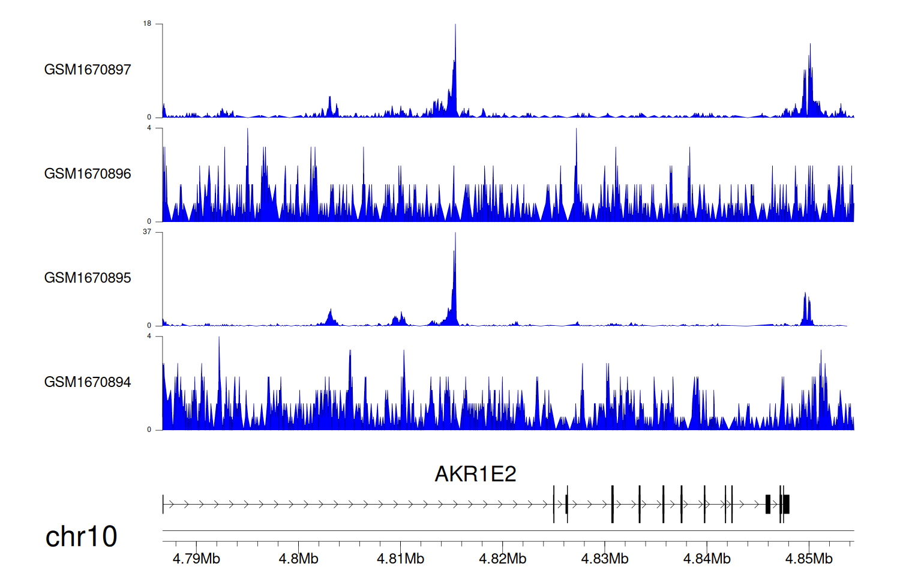Click the GSM1670895 track label

[x=88, y=278]
